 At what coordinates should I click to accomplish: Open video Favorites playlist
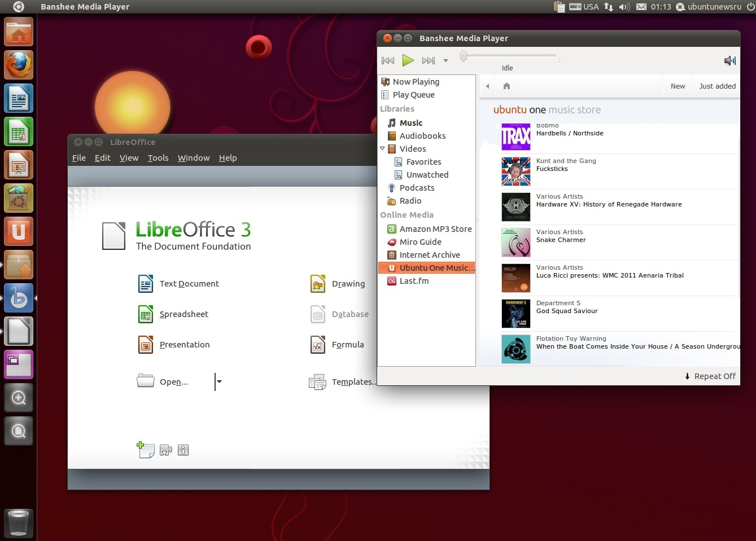point(427,162)
